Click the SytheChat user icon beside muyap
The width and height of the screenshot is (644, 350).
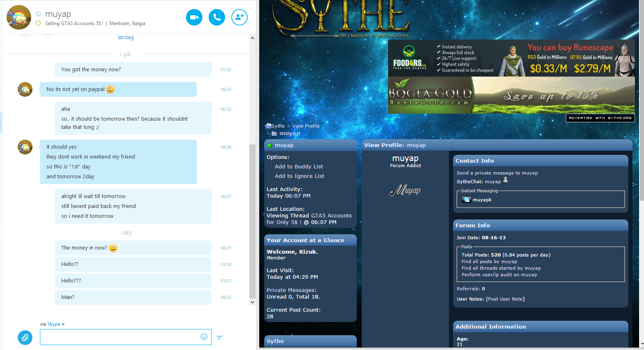tap(506, 180)
